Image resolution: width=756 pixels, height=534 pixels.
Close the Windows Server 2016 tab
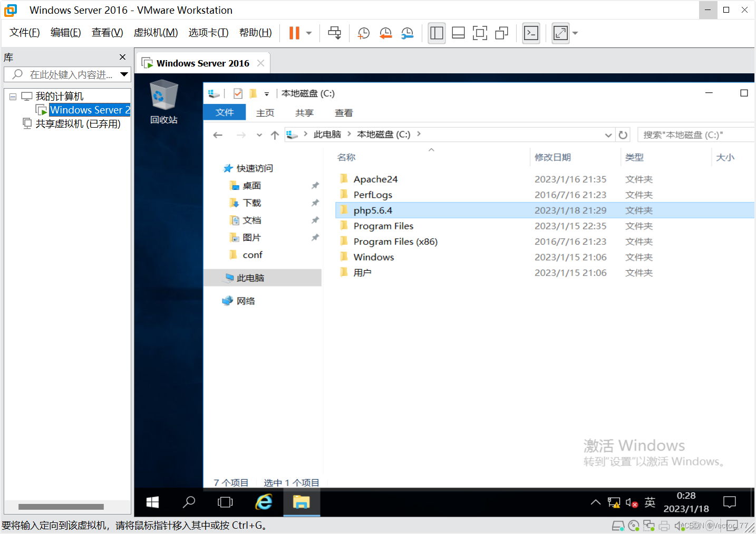coord(260,63)
